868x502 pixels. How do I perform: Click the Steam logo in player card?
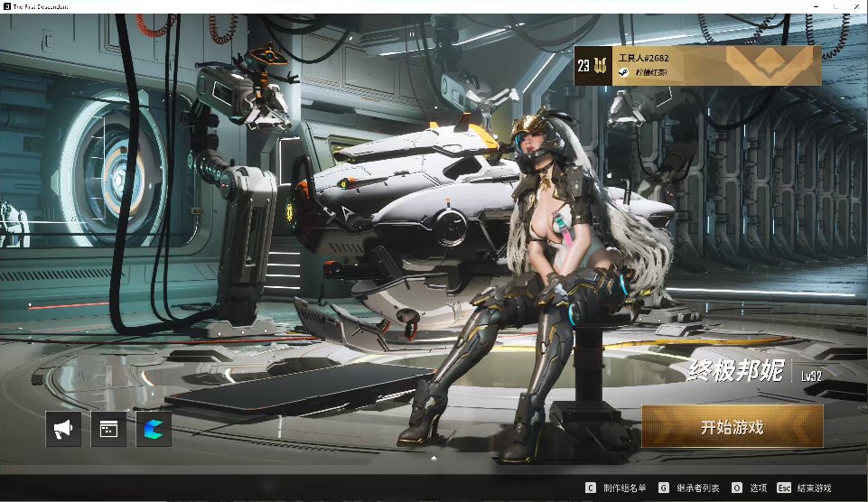click(x=624, y=72)
